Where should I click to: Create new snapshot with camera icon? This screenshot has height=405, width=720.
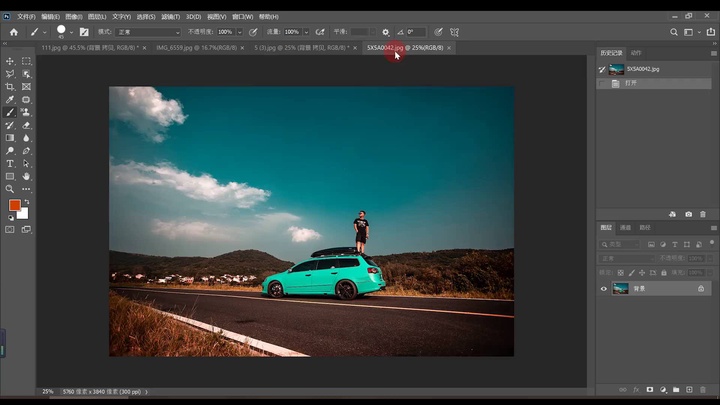pos(688,214)
